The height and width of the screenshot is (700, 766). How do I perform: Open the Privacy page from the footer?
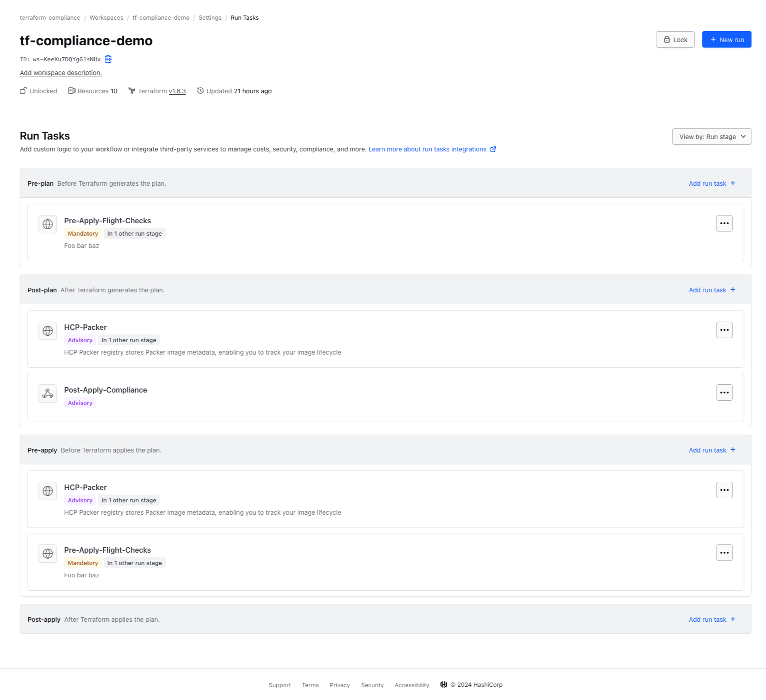tap(340, 684)
